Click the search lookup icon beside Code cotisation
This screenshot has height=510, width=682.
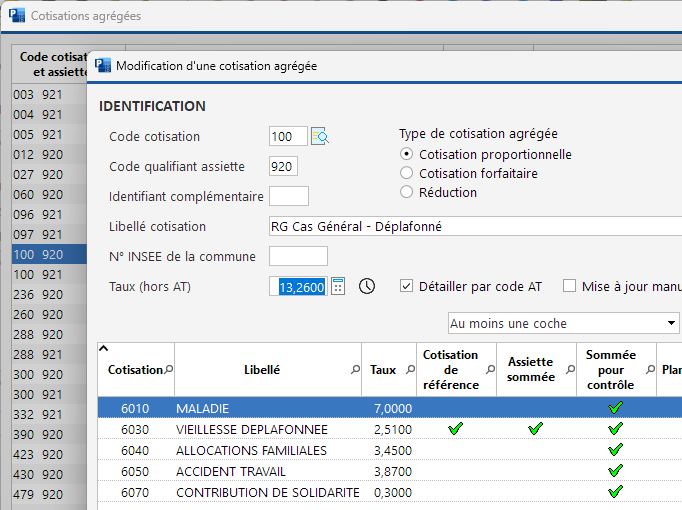click(320, 137)
